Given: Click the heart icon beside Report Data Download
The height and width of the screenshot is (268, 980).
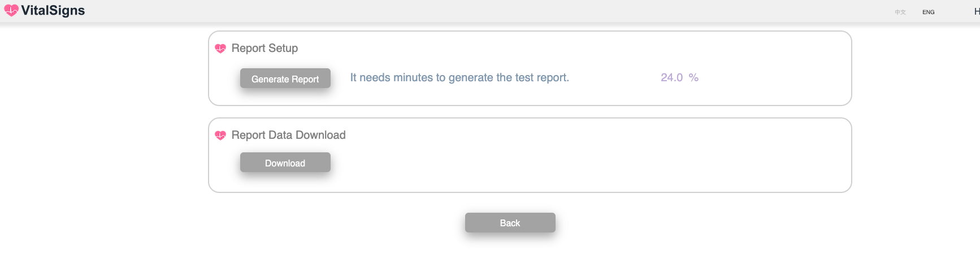Looking at the screenshot, I should (x=220, y=135).
